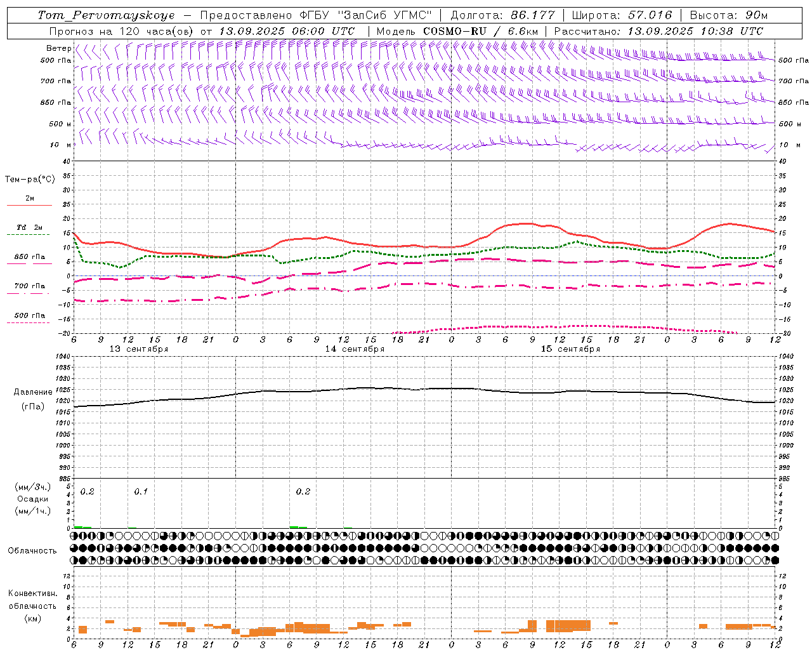Click the 14 сентября date label
The width and height of the screenshot is (812, 650).
pos(355,349)
